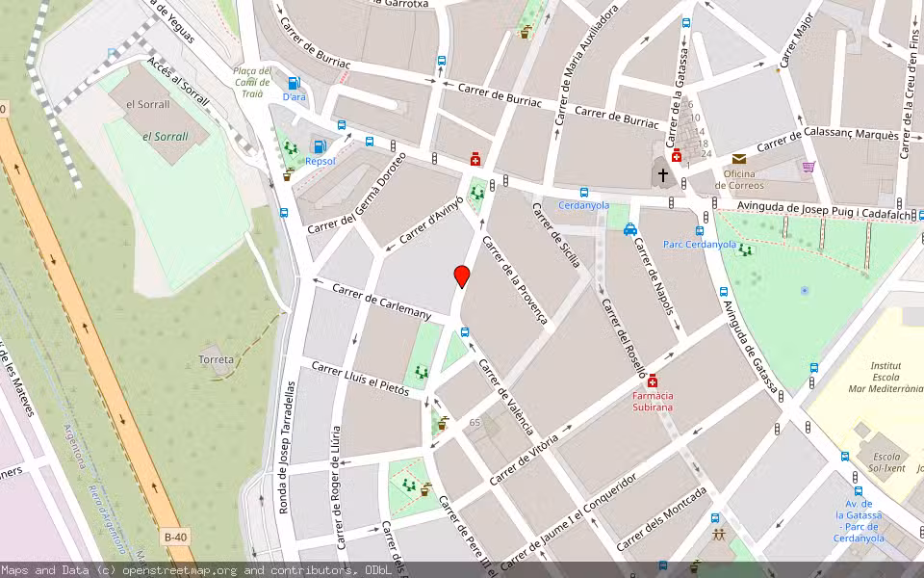This screenshot has width=924, height=578.
Task: Select bus stop icon near Institut Escola
Action: (814, 368)
